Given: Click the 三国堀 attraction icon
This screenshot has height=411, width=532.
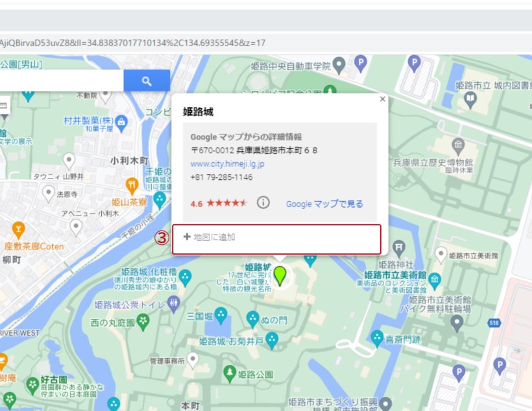Looking at the screenshot, I should click(x=221, y=315).
